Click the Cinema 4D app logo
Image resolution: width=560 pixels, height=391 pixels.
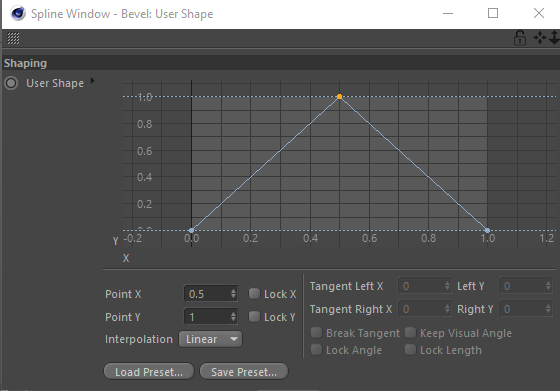(x=18, y=14)
